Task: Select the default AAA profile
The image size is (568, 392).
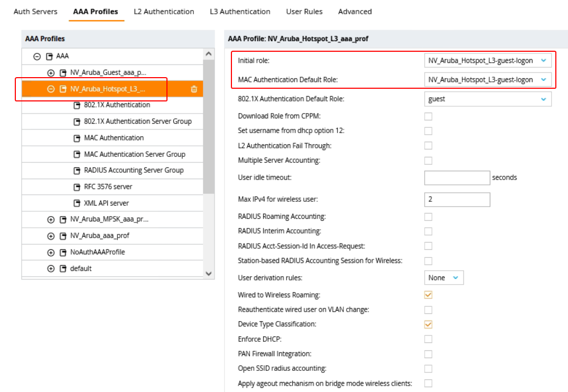Action: click(x=81, y=269)
